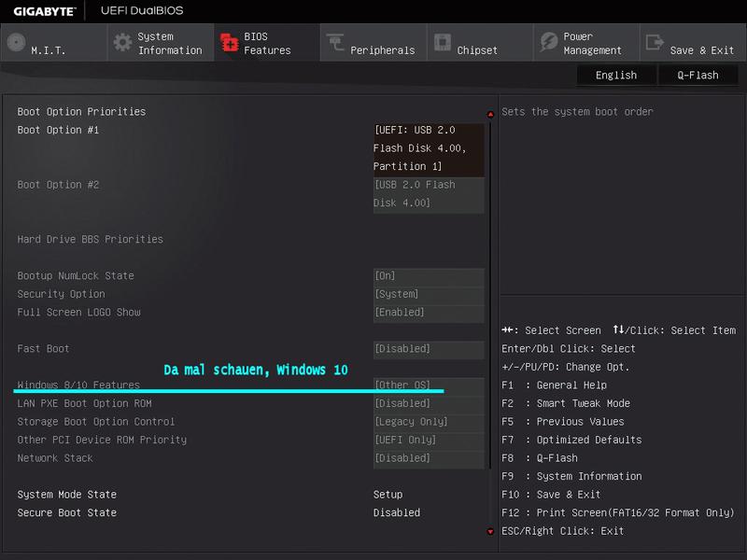Change the Fast Boot value
747x560 pixels.
429,349
